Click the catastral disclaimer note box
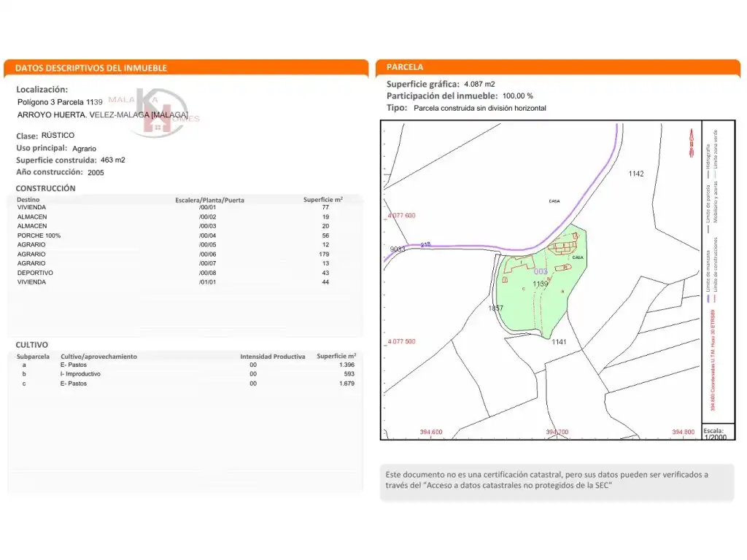 557,482
